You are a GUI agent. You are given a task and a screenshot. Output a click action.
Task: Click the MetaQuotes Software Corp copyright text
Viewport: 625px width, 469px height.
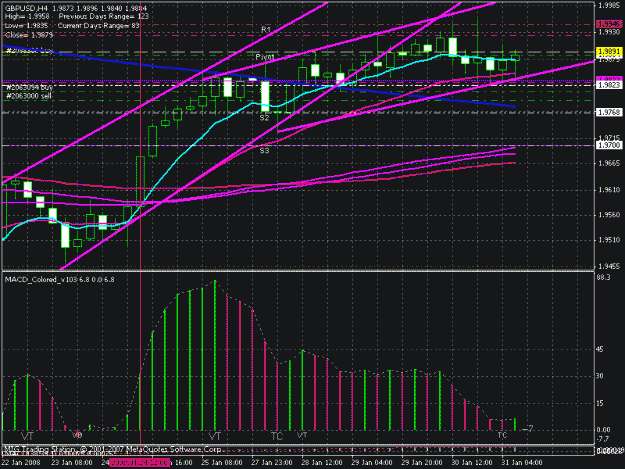(112, 449)
